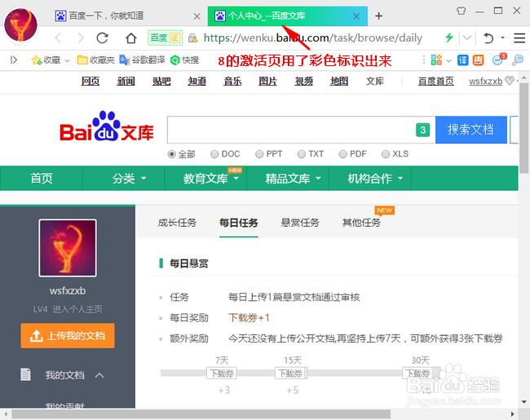
Task: Open 谷歌翻译 bookmark
Action: pyautogui.click(x=142, y=60)
